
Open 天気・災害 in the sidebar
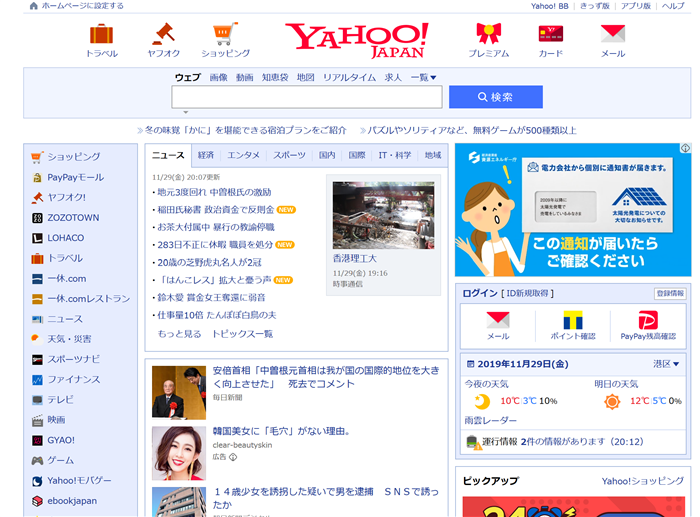[69, 339]
